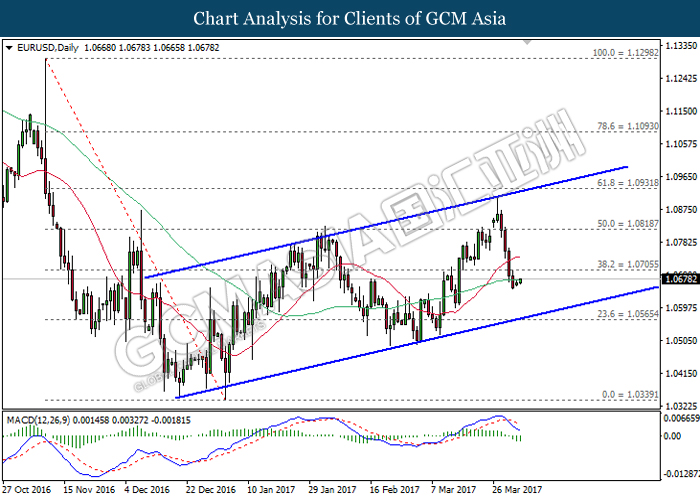Click the MACD scale value 0.006659
This screenshot has height=500, width=700.
[x=682, y=418]
